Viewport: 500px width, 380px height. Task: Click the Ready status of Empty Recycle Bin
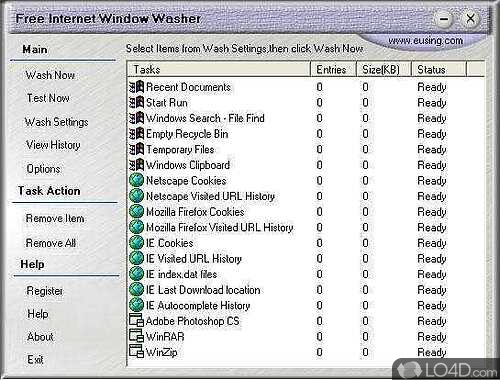432,134
